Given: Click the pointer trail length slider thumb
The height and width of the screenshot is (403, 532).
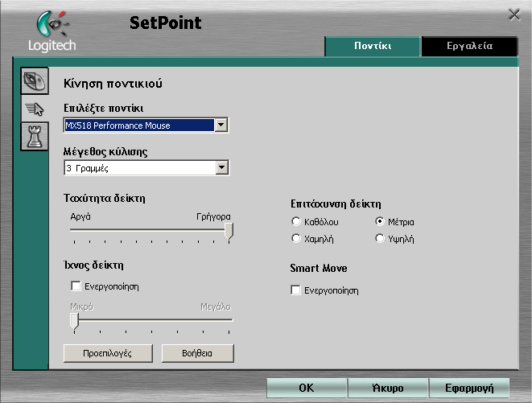Looking at the screenshot, I should (x=74, y=321).
